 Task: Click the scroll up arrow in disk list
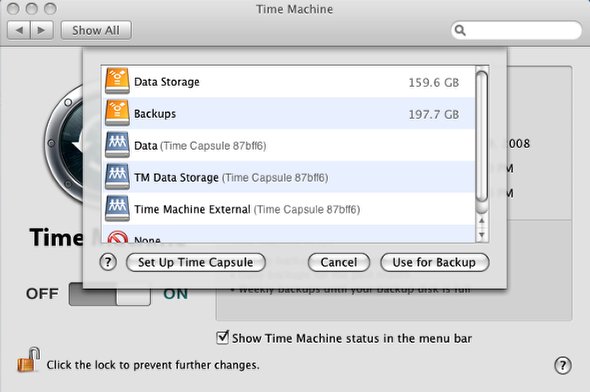pyautogui.click(x=482, y=220)
